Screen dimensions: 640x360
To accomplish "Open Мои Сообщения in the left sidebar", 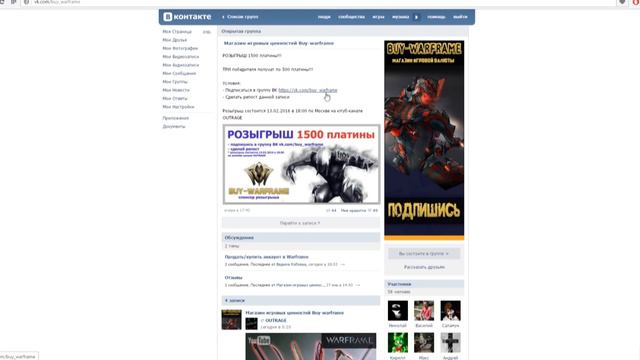I will 179,73.
